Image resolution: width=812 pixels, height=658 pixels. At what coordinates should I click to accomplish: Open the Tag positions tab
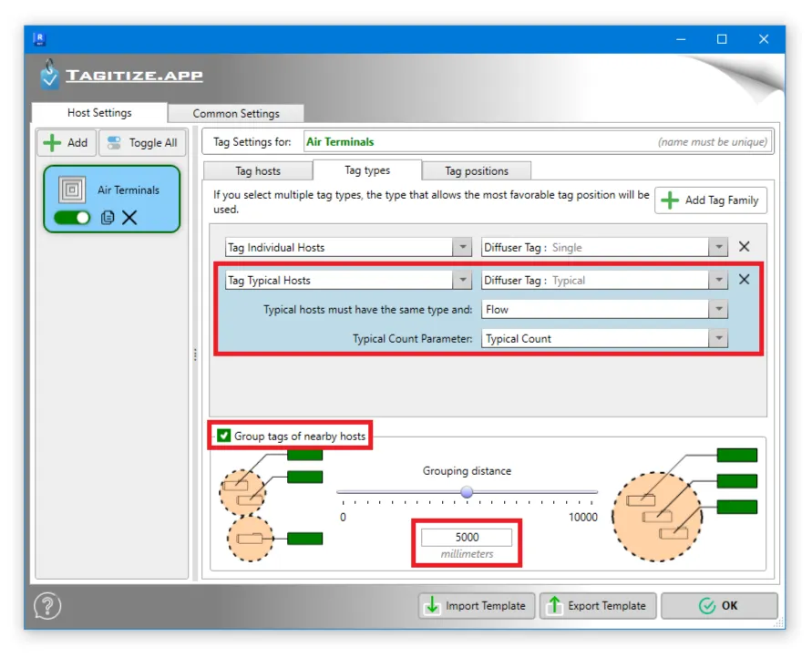tap(477, 170)
